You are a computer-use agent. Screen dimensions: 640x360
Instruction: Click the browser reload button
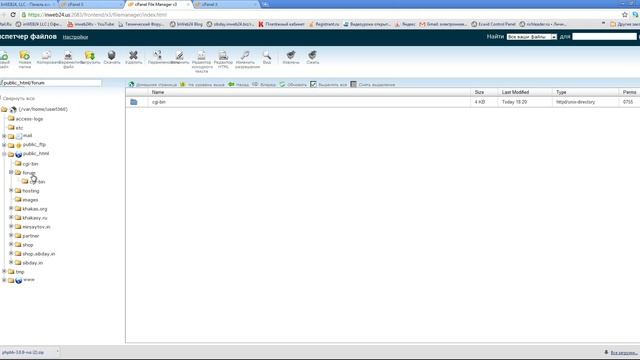coord(13,15)
